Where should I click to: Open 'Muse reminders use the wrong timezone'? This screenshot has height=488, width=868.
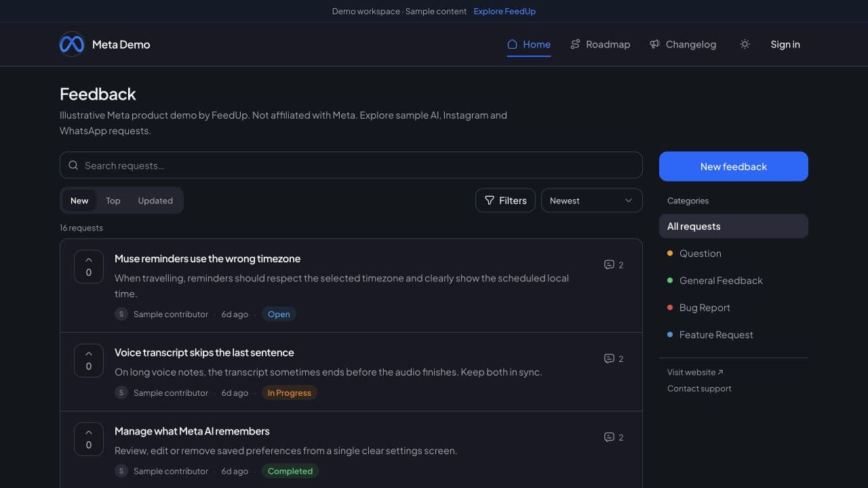pos(208,258)
